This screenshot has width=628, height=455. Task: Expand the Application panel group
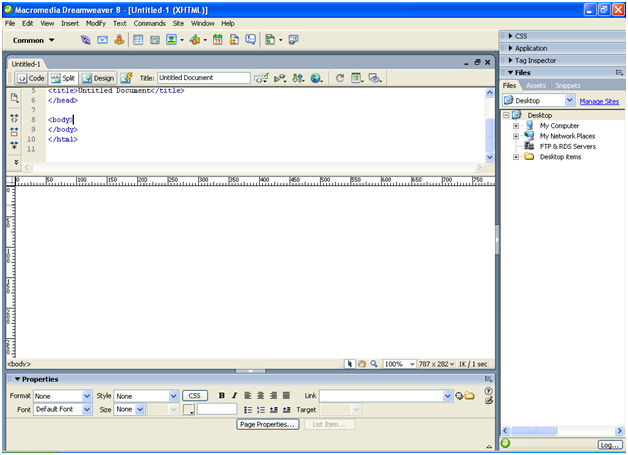[x=511, y=48]
